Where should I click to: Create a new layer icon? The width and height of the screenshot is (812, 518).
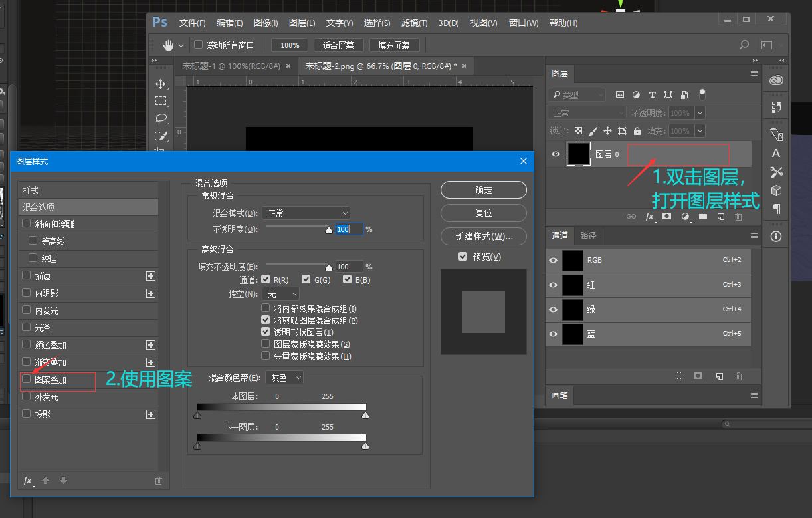click(720, 216)
